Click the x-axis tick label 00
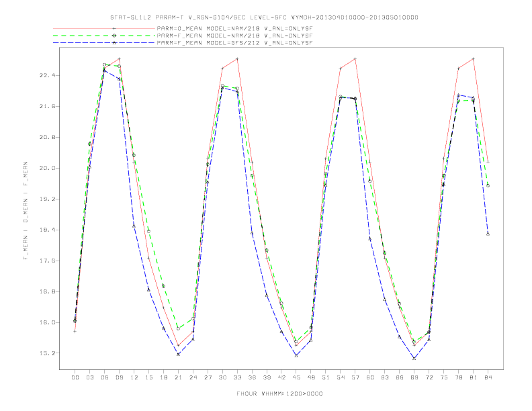Viewport: 532px width, 411px height. pos(75,377)
